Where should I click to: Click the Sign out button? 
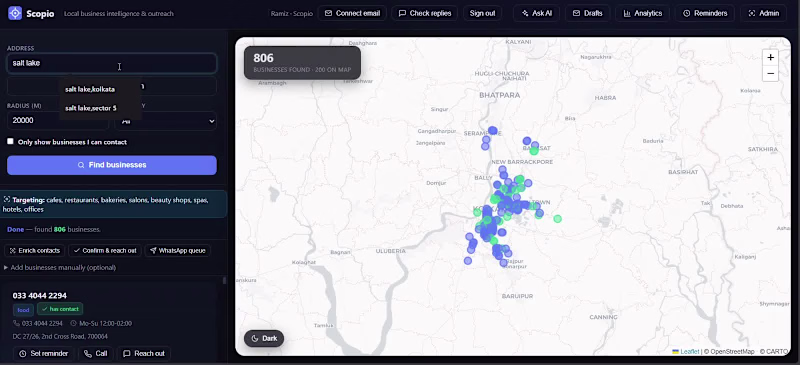click(482, 13)
